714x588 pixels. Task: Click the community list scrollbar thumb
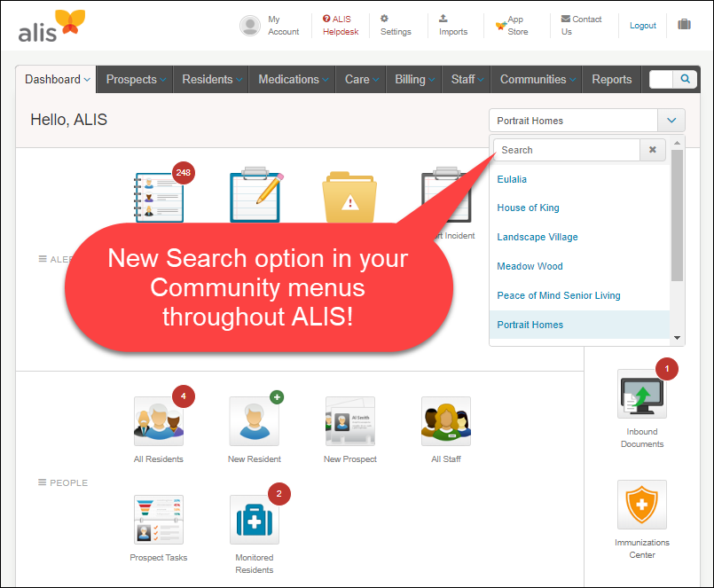click(x=677, y=216)
